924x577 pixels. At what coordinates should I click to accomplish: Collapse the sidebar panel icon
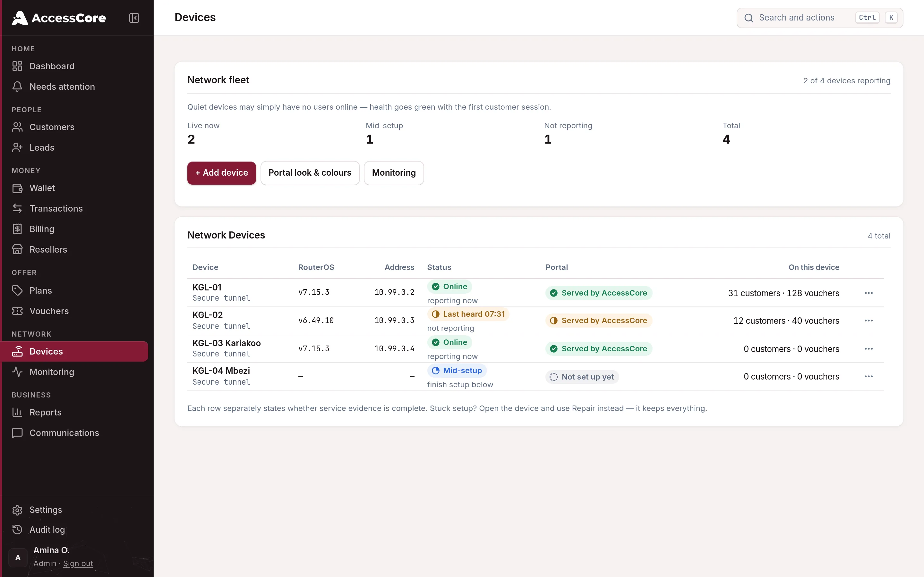[134, 18]
